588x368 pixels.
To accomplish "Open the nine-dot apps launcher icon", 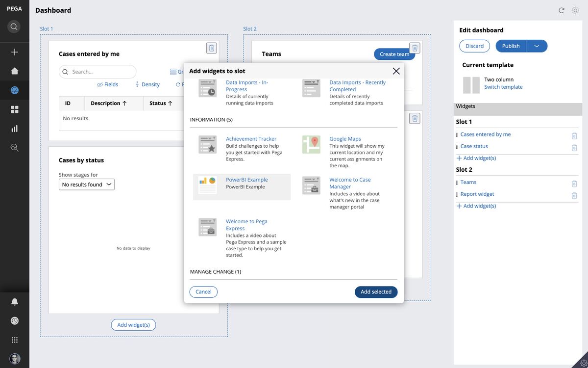I will point(15,340).
